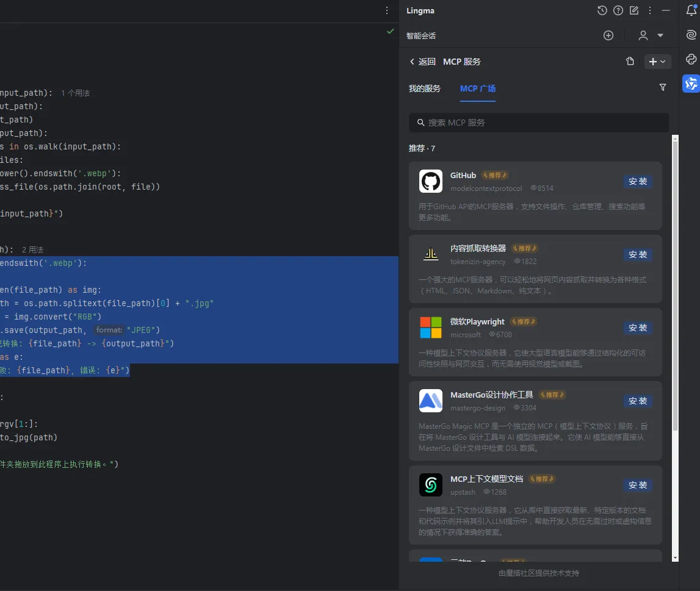Go back using the 返回 button
The height and width of the screenshot is (591, 700).
(422, 62)
